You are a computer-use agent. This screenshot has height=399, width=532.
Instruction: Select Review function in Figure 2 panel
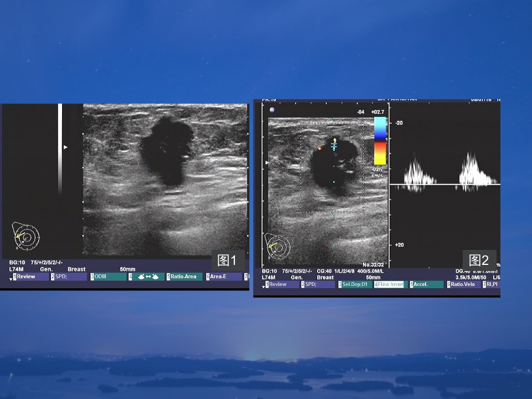pos(282,284)
